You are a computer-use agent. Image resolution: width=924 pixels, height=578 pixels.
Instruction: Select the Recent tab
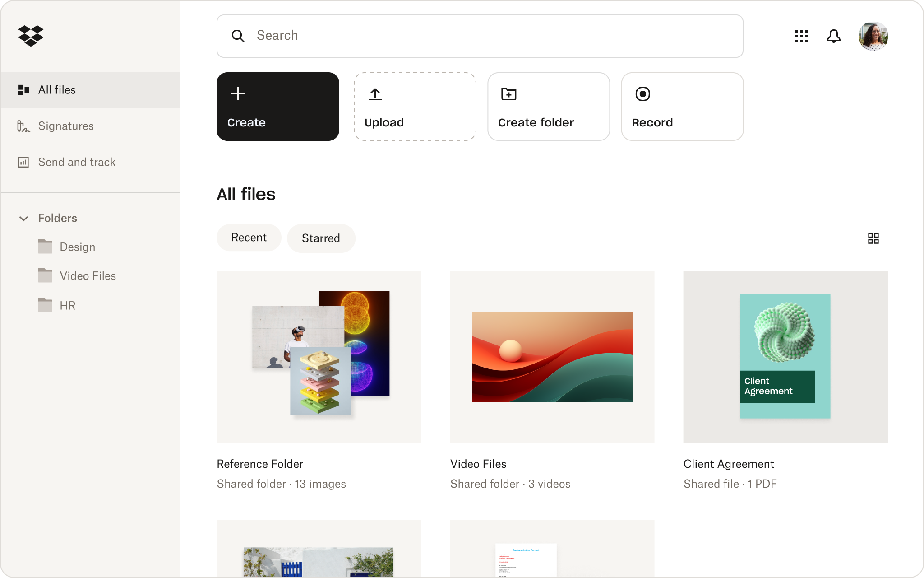249,238
